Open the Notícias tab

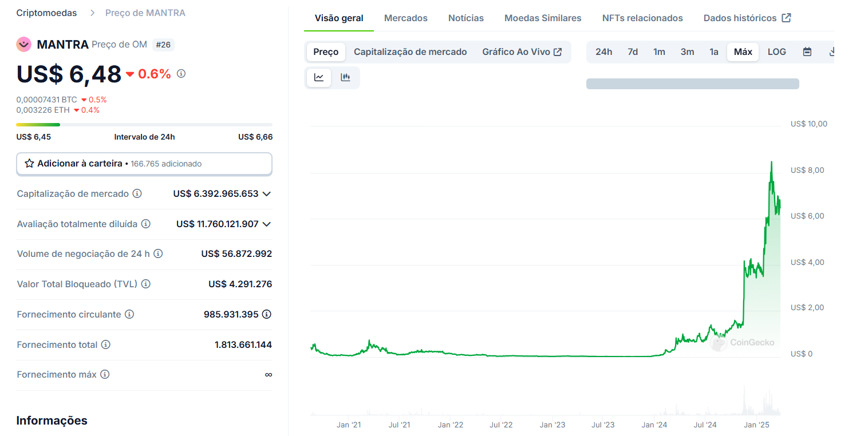pos(466,18)
